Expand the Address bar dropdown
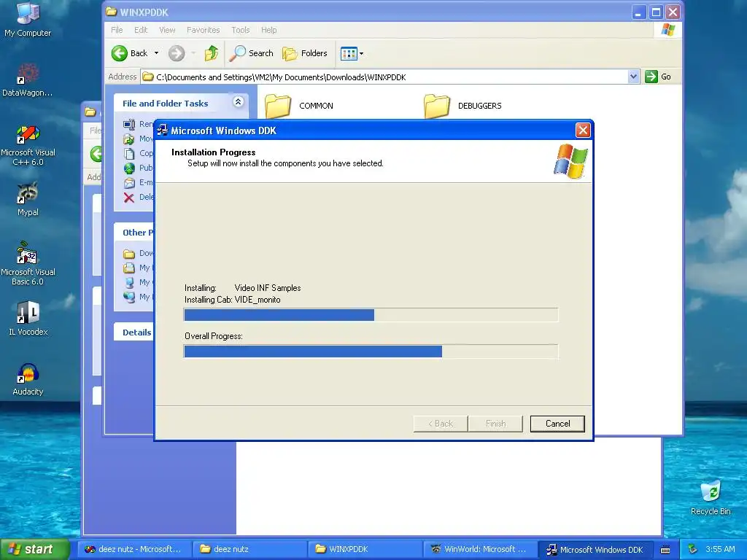This screenshot has height=560, width=747. tap(633, 77)
